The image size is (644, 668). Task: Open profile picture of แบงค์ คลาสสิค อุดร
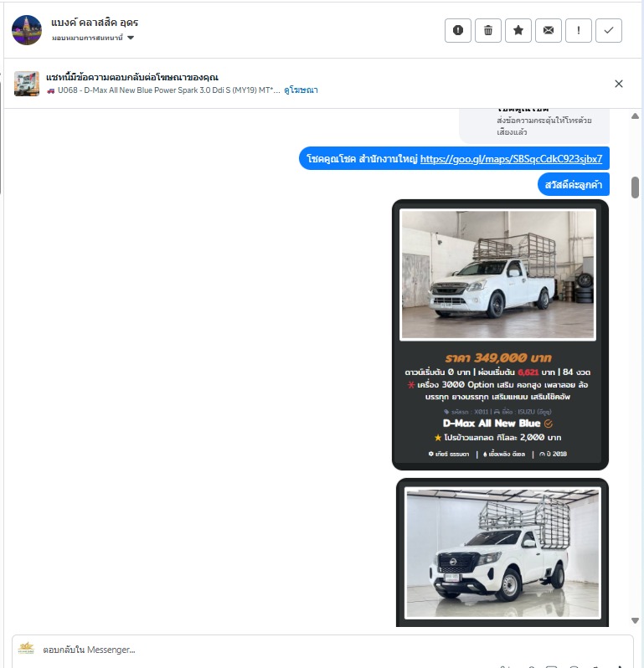tap(27, 30)
